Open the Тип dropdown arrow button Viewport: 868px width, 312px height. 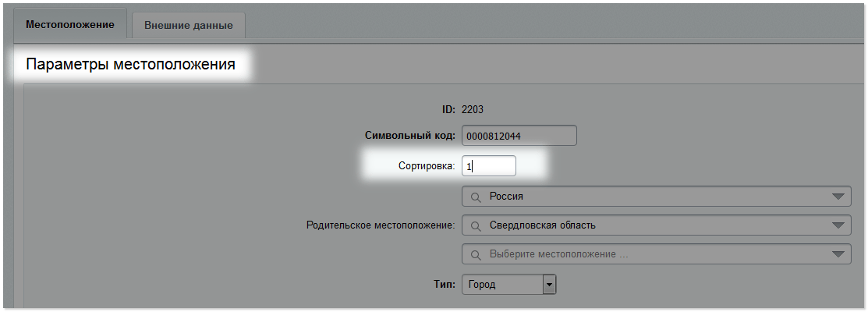click(549, 285)
